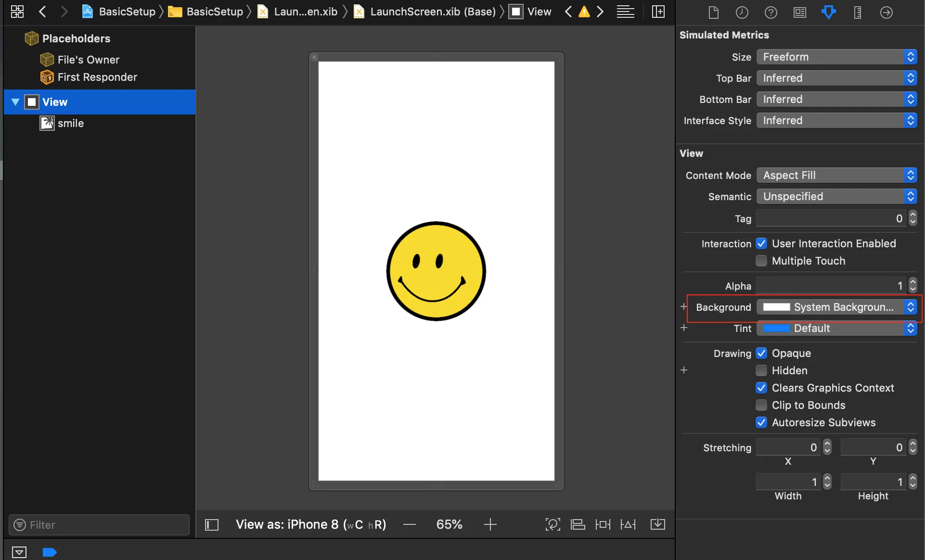Viewport: 925px width, 560px height.
Task: Open the related items grid menu
Action: (x=17, y=12)
